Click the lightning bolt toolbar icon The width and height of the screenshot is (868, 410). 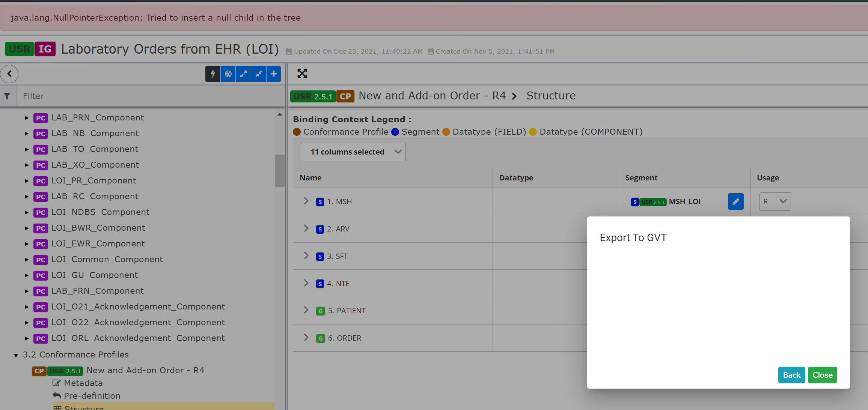pos(213,74)
